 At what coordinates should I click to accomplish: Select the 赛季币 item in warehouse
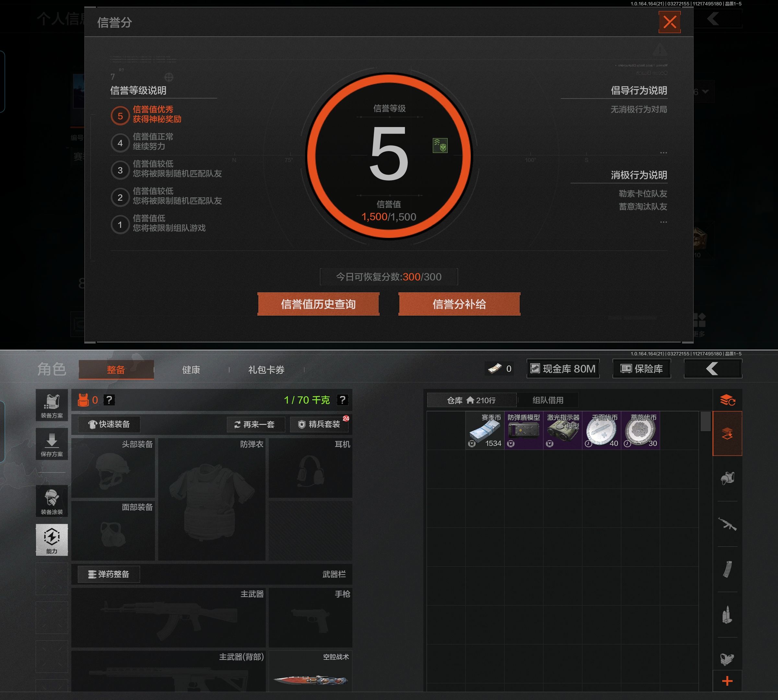[485, 430]
